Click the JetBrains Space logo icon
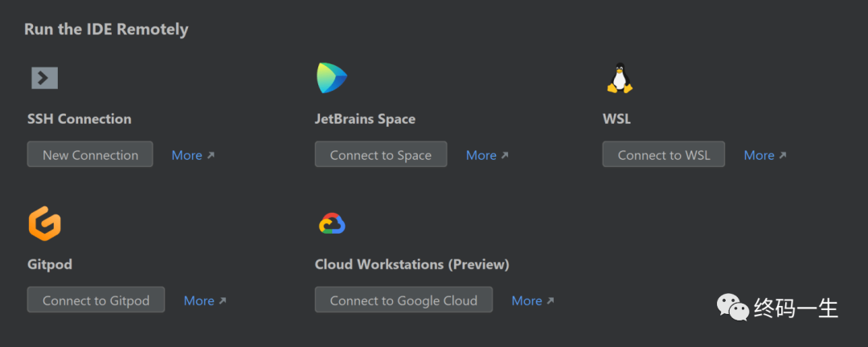 (x=332, y=77)
